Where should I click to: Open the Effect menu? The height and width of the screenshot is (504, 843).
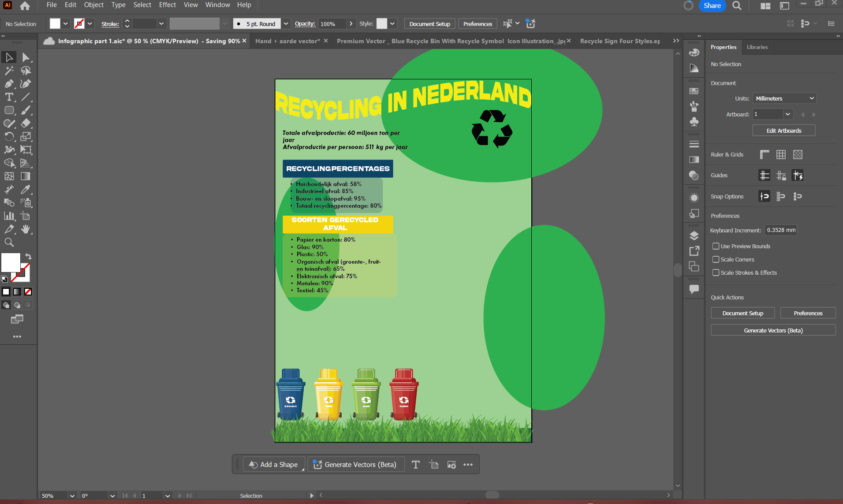point(167,5)
